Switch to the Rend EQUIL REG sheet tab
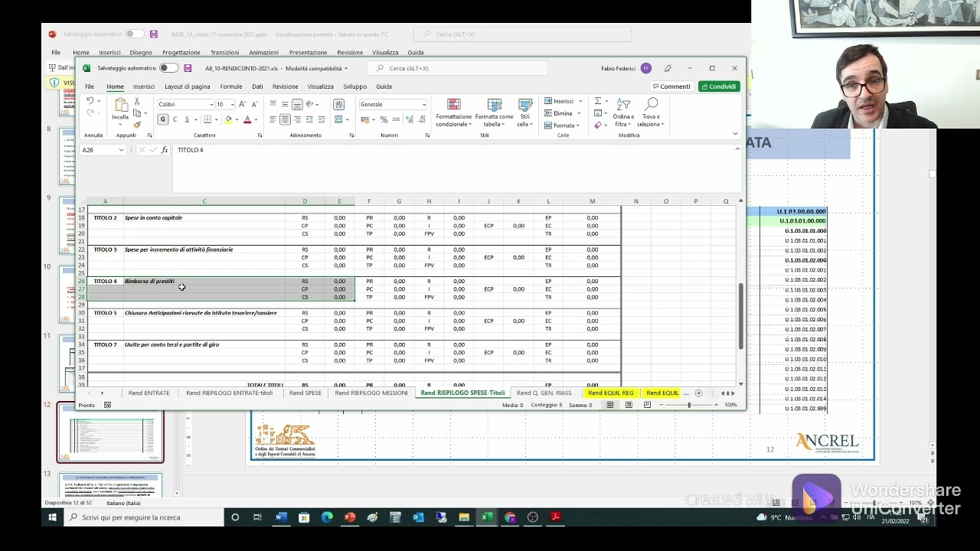Viewport: 980px width, 551px height. [x=611, y=393]
